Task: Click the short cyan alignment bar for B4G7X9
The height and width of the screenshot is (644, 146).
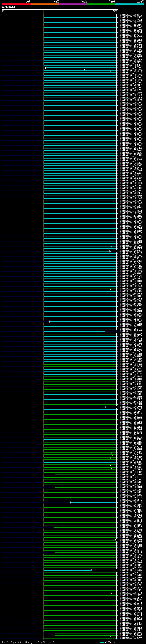Action: coord(68,570)
